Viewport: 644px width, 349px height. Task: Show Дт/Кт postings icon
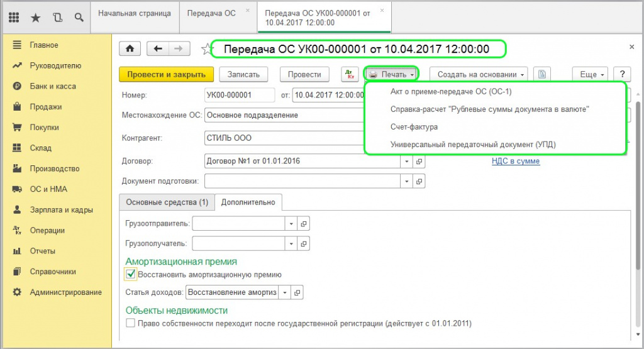click(350, 74)
